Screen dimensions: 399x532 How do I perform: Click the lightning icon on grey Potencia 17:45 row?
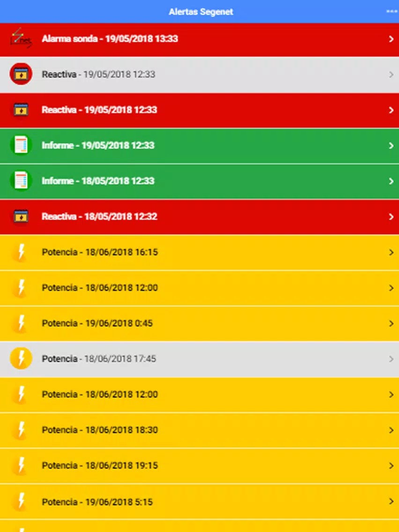21,359
